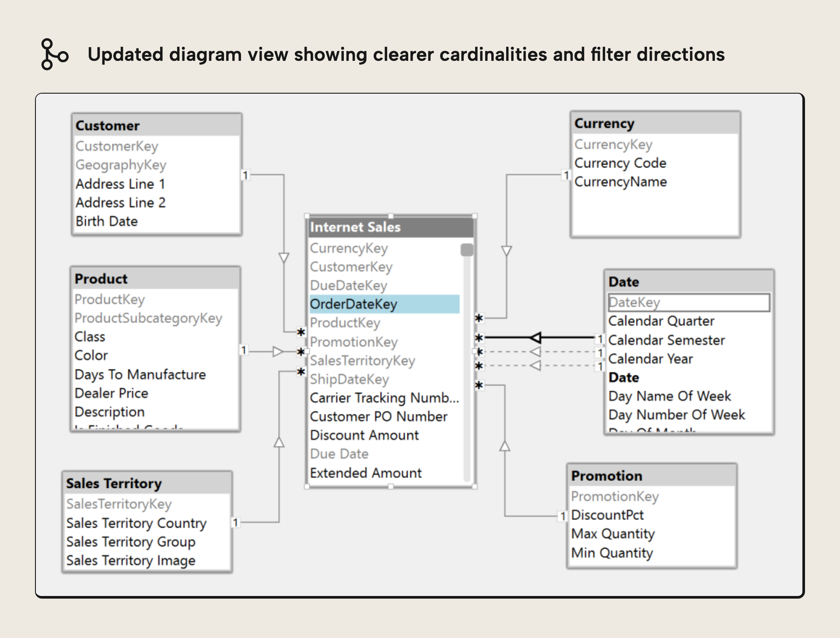
Task: Select the Birth Date field
Action: click(107, 221)
